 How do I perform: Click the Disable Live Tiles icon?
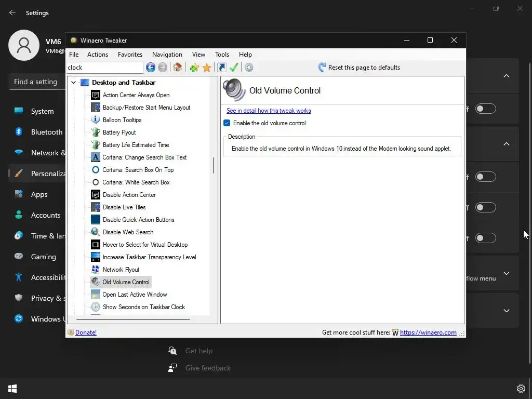[x=96, y=207]
